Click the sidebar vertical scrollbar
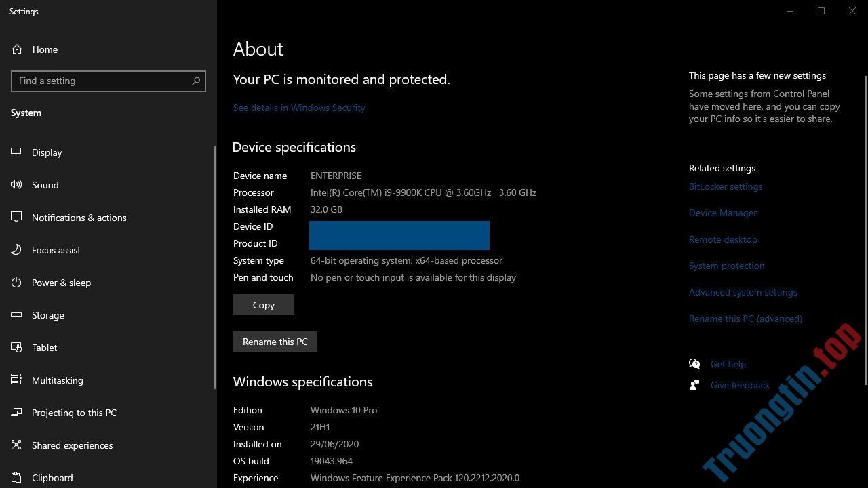This screenshot has height=488, width=868. (216, 268)
